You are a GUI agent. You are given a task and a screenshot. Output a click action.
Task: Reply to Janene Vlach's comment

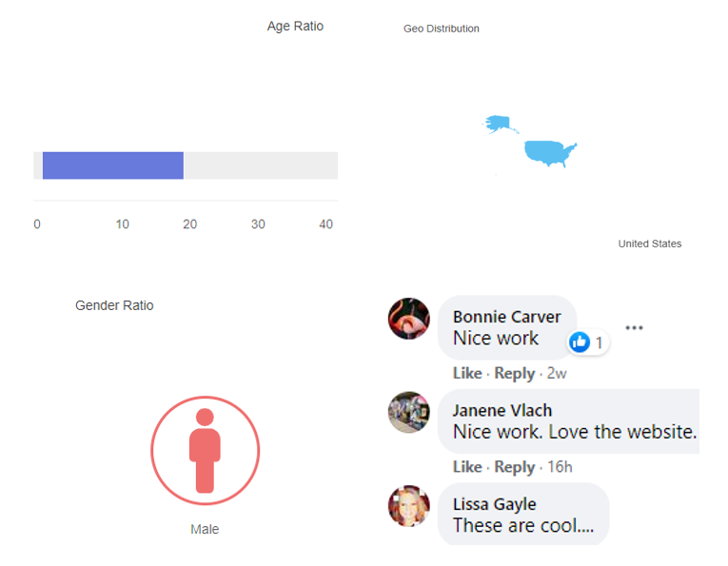point(514,466)
